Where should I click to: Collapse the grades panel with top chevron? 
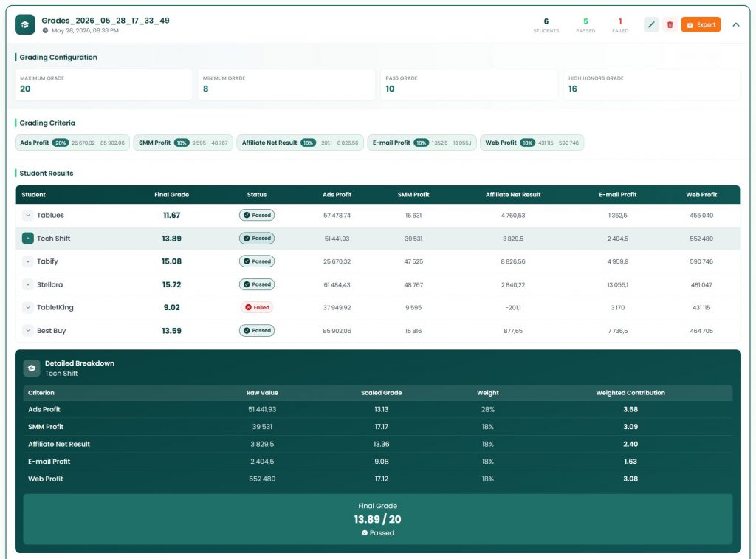pyautogui.click(x=736, y=24)
